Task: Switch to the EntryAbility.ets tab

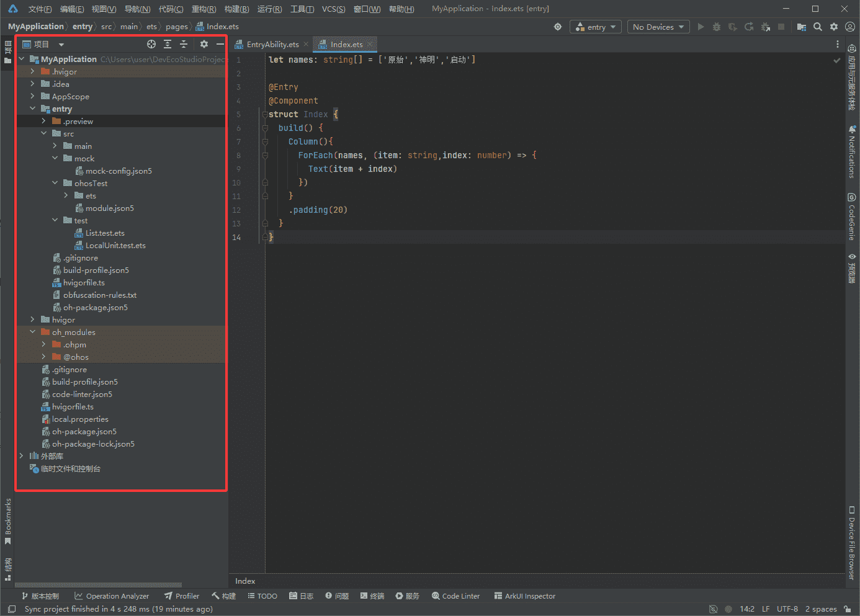Action: pyautogui.click(x=272, y=44)
